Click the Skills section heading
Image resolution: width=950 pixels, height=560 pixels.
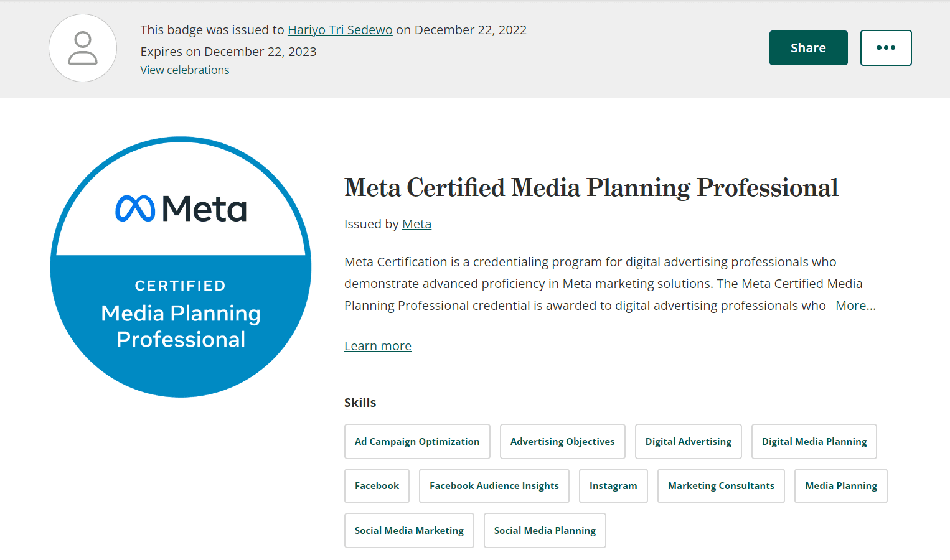click(x=360, y=403)
